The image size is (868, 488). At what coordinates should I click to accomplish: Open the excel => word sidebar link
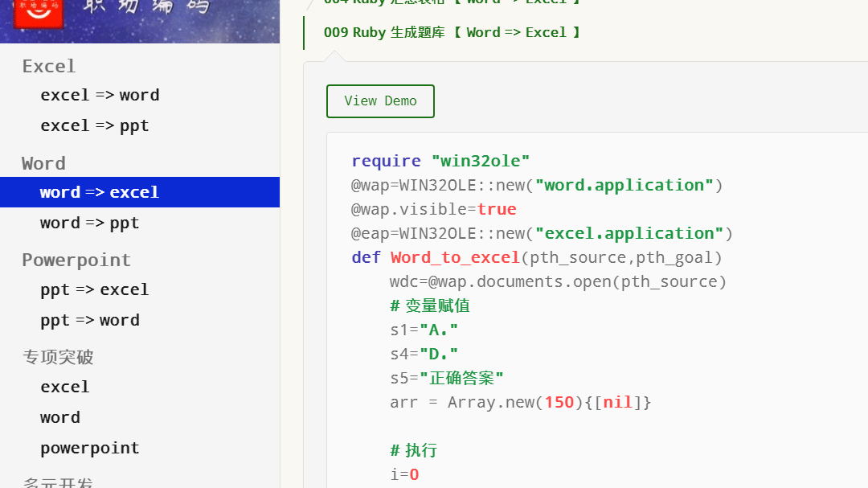tap(100, 96)
